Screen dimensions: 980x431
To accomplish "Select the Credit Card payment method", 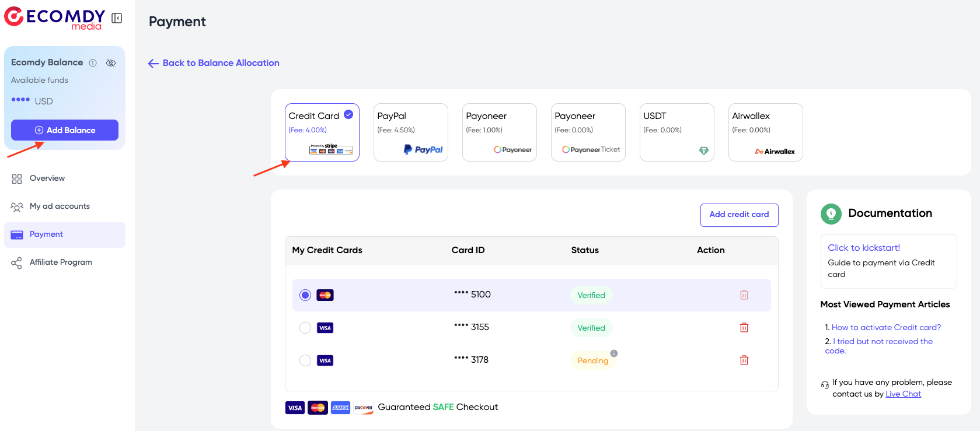I will tap(322, 132).
